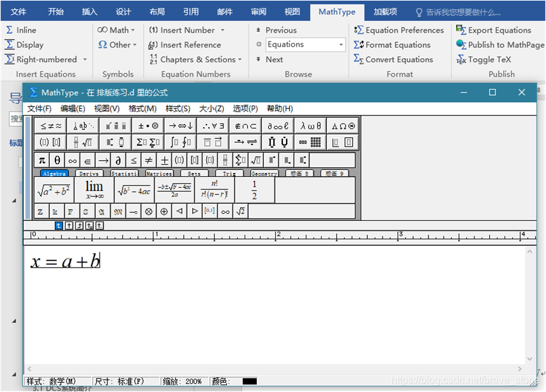This screenshot has width=546, height=392.
Task: Select the second tab-stop alignment button
Action: click(x=69, y=226)
